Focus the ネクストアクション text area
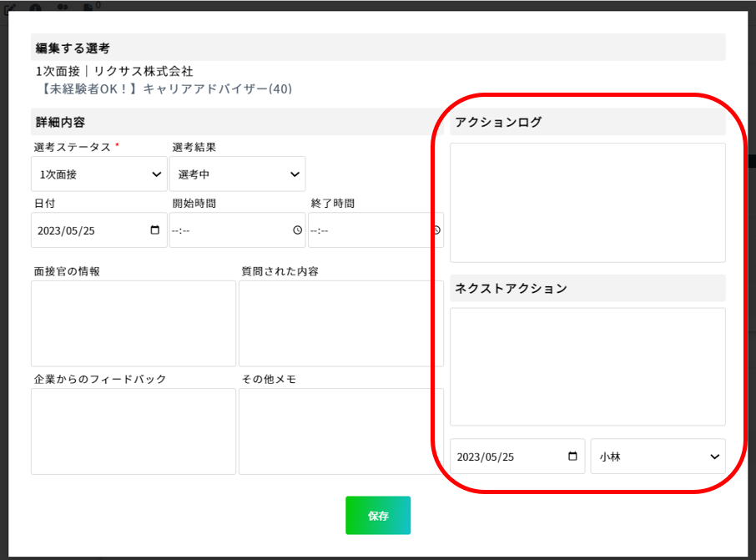 pyautogui.click(x=587, y=367)
